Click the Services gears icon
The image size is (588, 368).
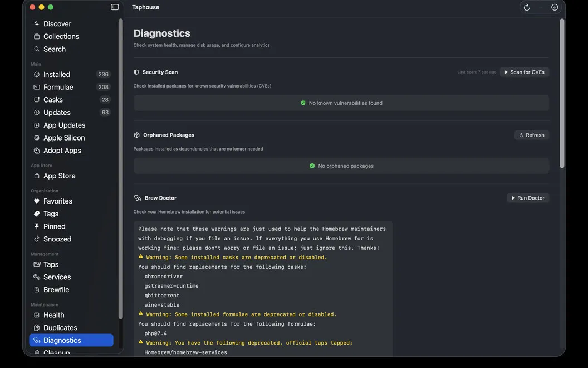click(x=37, y=277)
